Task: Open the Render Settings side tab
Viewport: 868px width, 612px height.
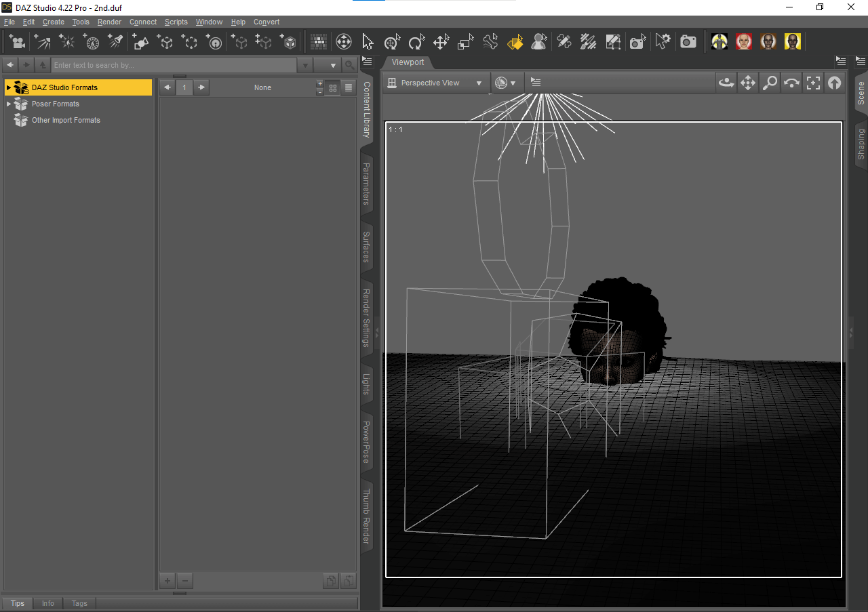Action: click(366, 318)
